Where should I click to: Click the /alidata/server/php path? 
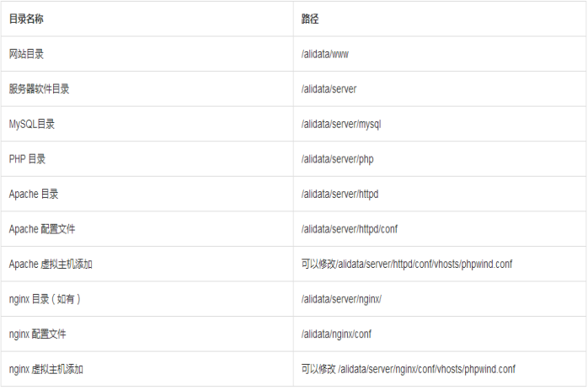click(337, 159)
